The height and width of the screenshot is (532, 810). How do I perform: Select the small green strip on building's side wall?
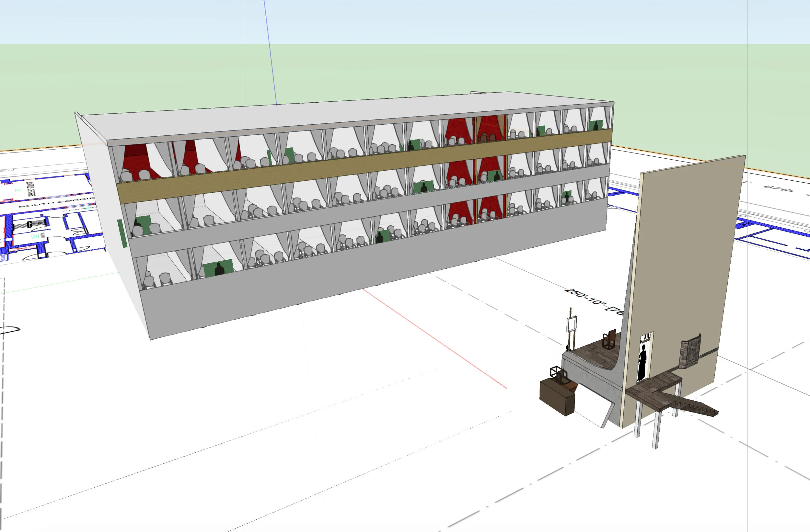pyautogui.click(x=122, y=233)
